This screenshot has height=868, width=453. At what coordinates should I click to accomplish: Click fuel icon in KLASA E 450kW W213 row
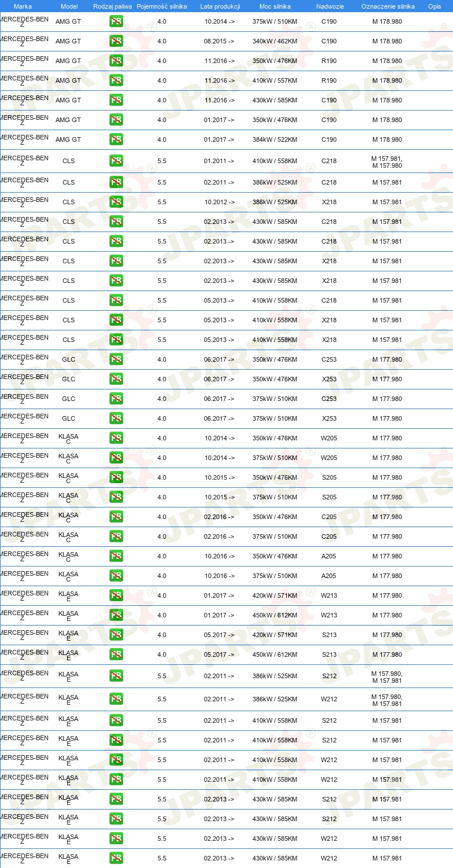click(116, 615)
